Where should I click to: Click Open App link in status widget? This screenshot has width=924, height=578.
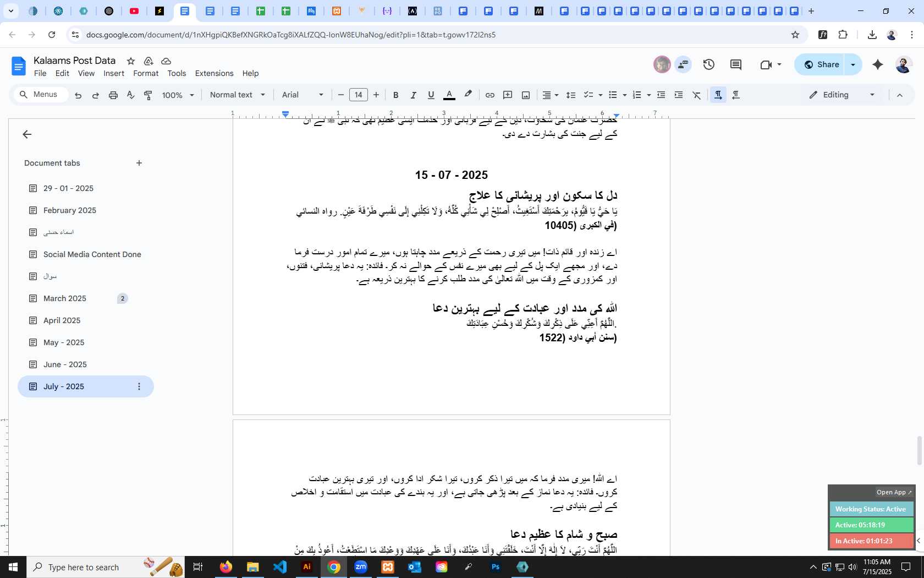894,492
